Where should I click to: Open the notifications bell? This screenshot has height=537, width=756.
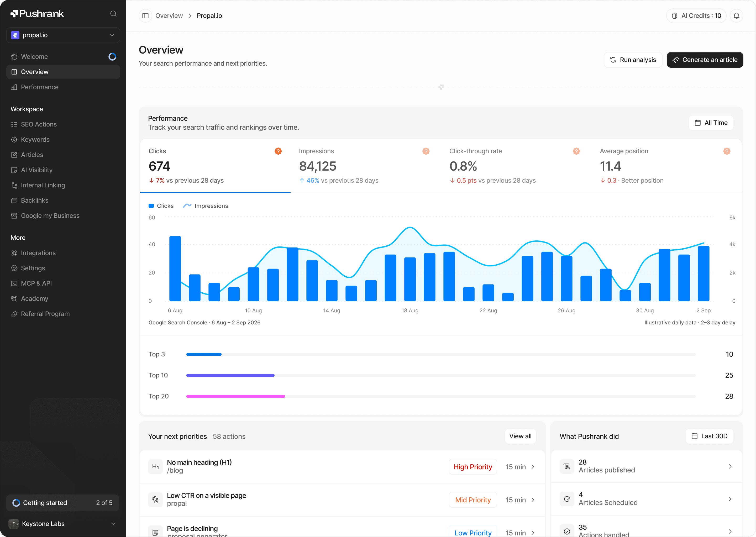736,15
